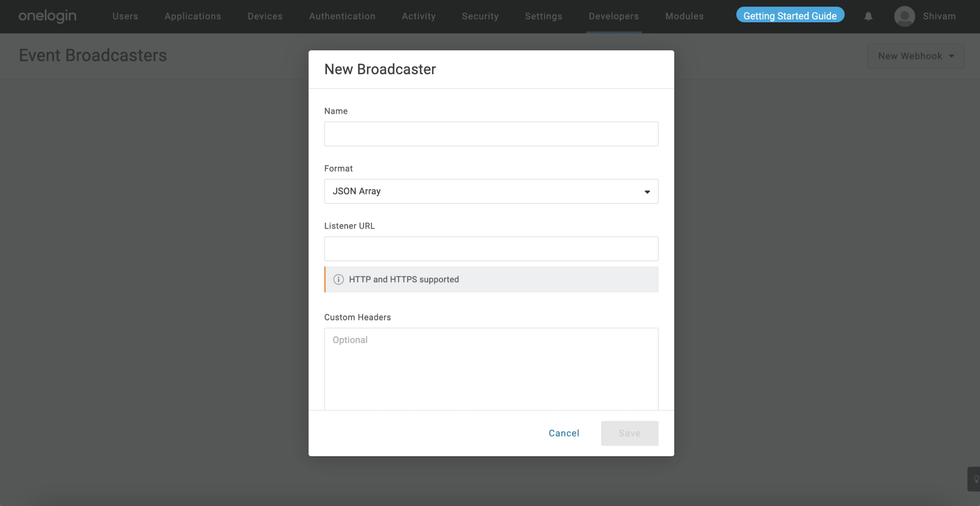Cancel the New Broadcaster dialog
Image resolution: width=980 pixels, height=506 pixels.
tap(564, 433)
